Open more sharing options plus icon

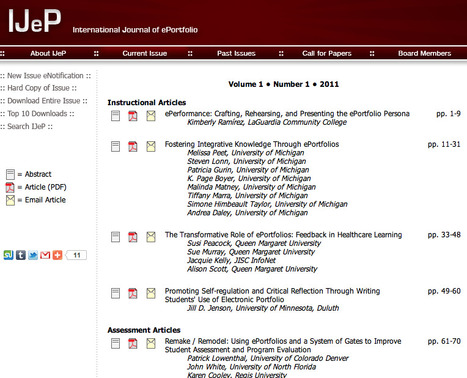(57, 255)
